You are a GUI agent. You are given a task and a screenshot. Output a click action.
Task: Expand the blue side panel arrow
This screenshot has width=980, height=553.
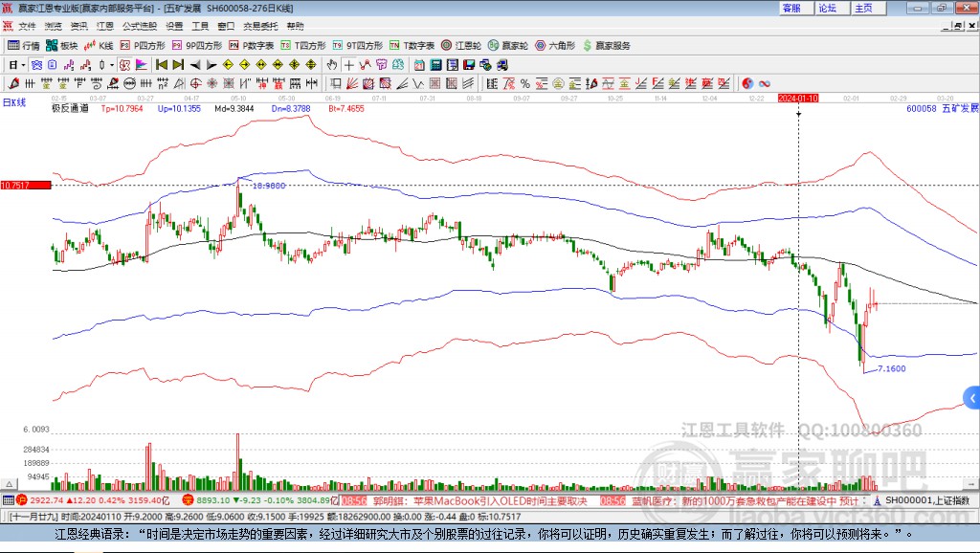click(972, 398)
